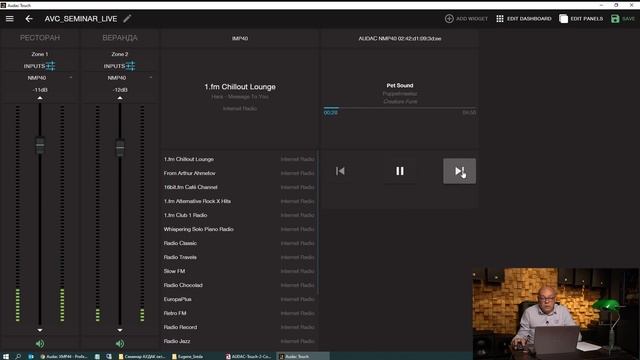Viewport: 640px width, 360px height.
Task: Decrease Zone 1 volume with down arrow
Action: [40, 330]
